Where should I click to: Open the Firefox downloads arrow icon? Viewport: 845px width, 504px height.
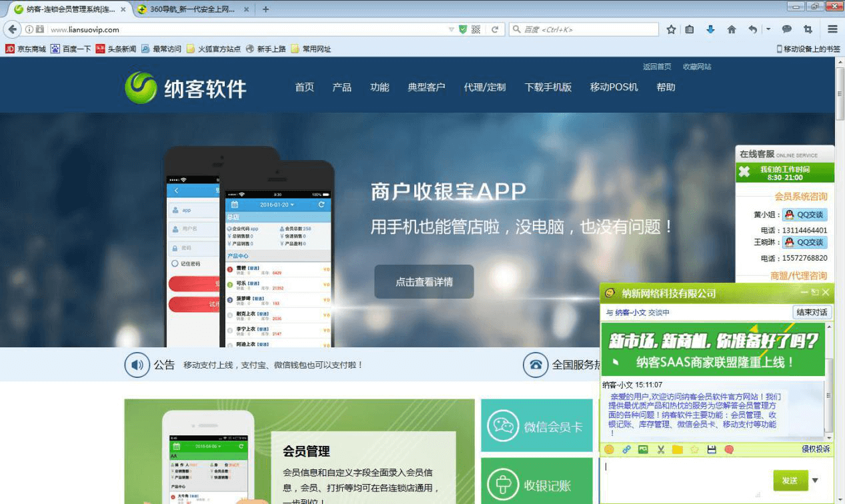(710, 29)
